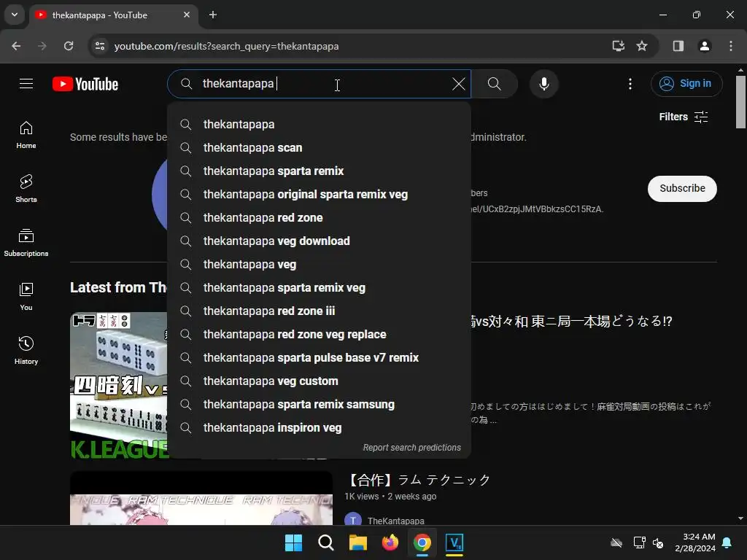Pick suggestion "thekantapapa veg download"

coord(319,241)
